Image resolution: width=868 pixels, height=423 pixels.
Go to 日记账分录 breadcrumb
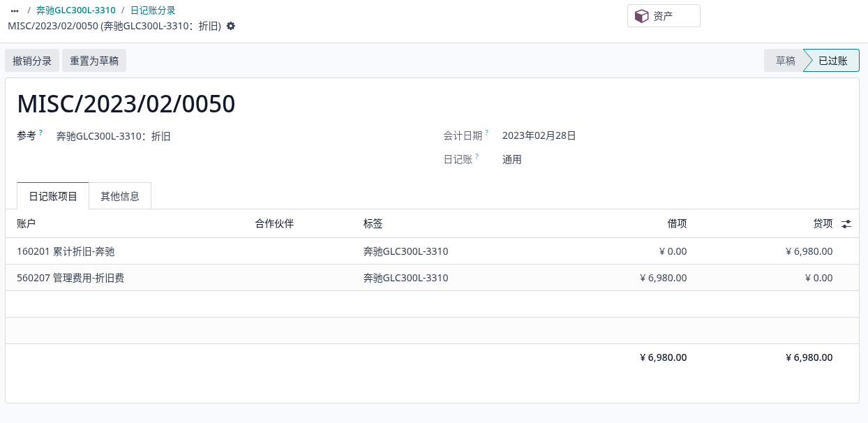coord(153,10)
